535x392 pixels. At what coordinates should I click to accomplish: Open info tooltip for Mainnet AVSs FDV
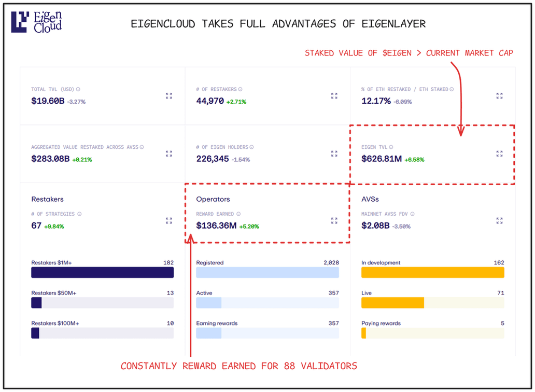(x=413, y=214)
